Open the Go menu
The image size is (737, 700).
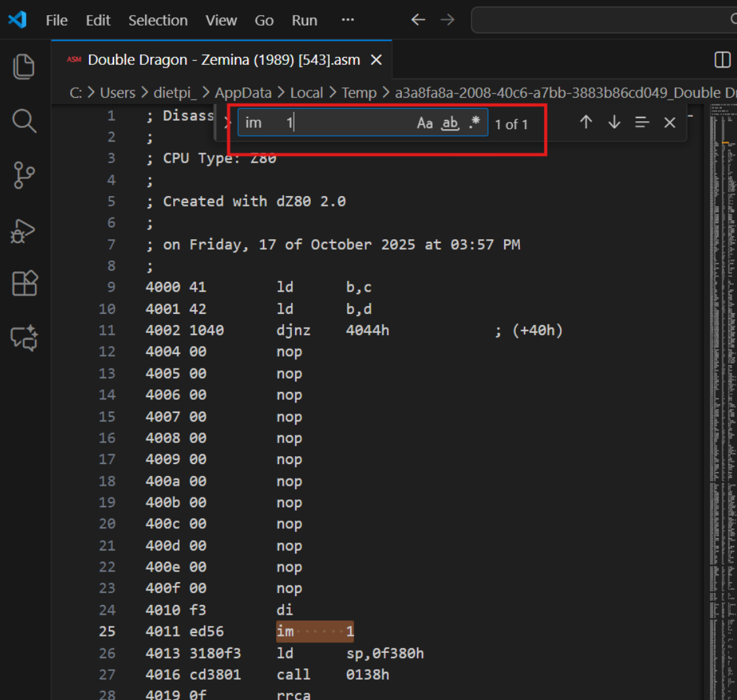point(264,20)
